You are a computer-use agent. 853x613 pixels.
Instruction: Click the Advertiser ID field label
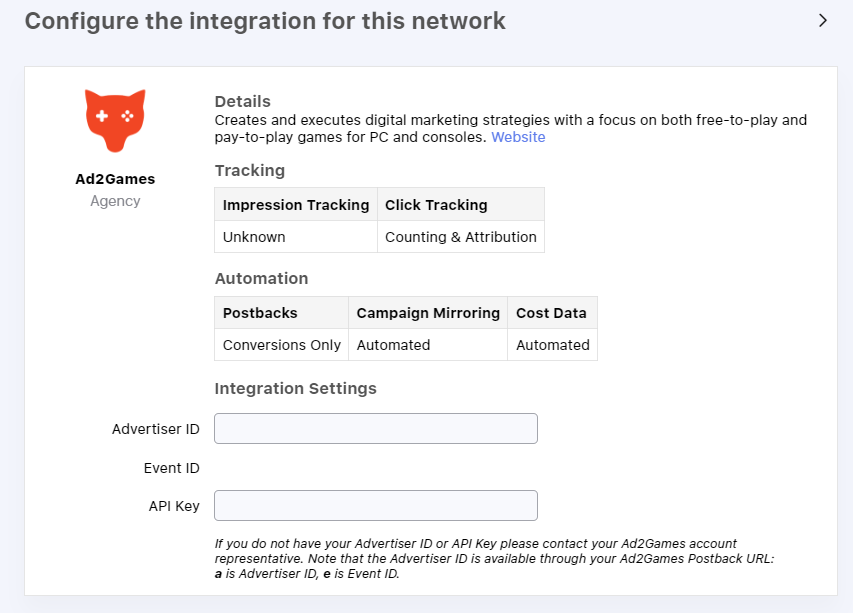point(156,429)
